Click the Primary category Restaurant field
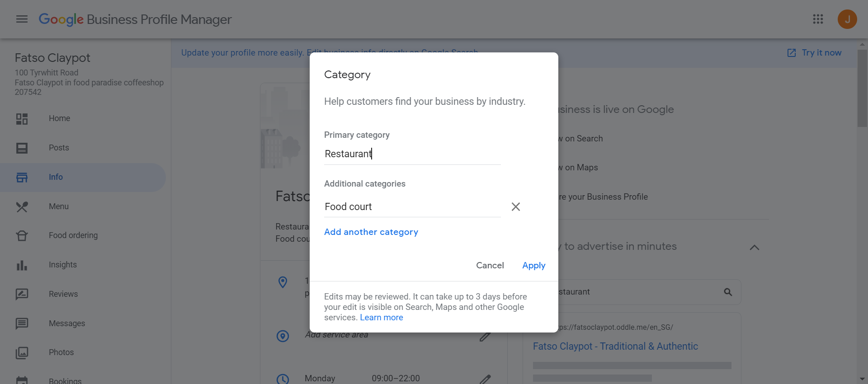This screenshot has height=384, width=868. pos(412,154)
